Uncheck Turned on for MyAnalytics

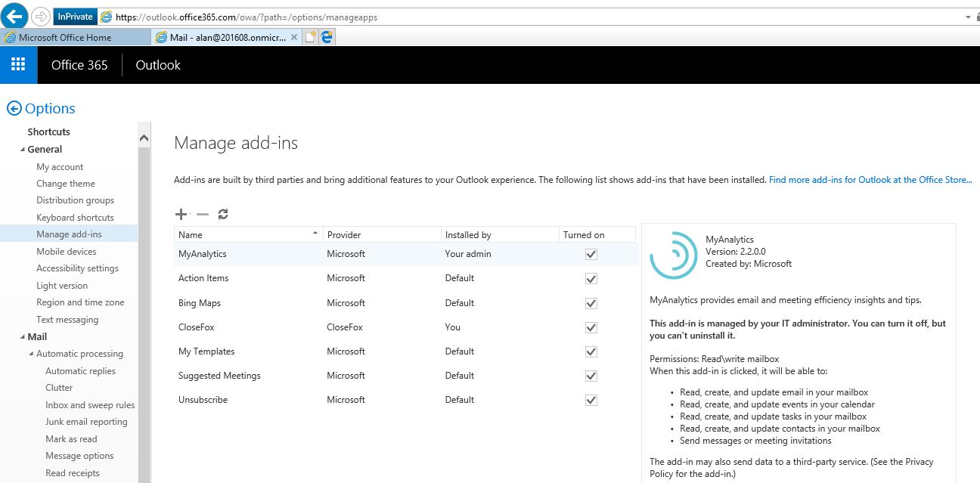[x=591, y=254]
